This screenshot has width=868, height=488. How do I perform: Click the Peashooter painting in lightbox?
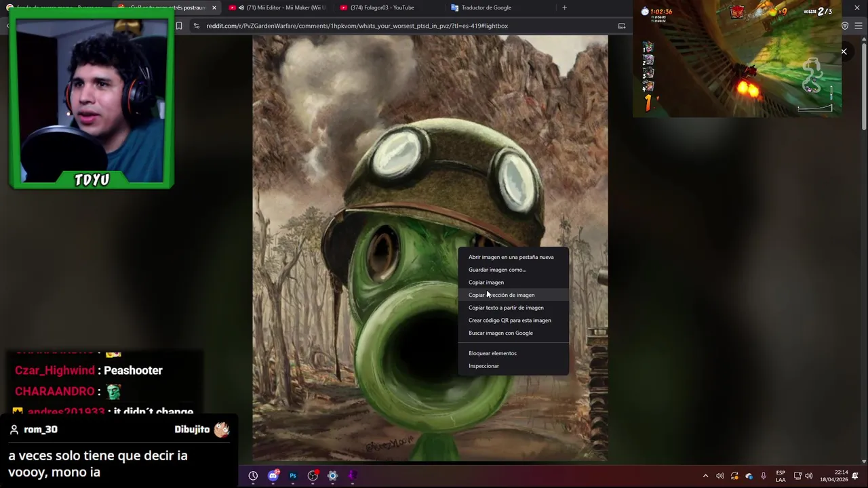coord(430,248)
